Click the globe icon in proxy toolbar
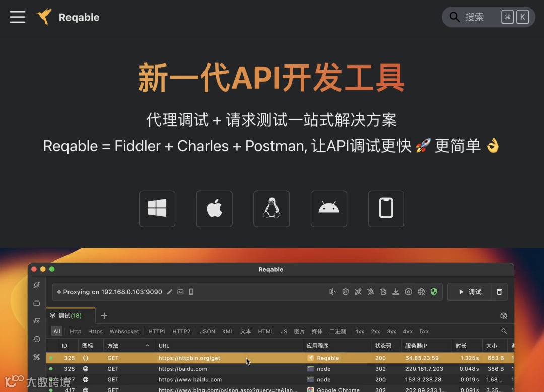 pyautogui.click(x=421, y=292)
